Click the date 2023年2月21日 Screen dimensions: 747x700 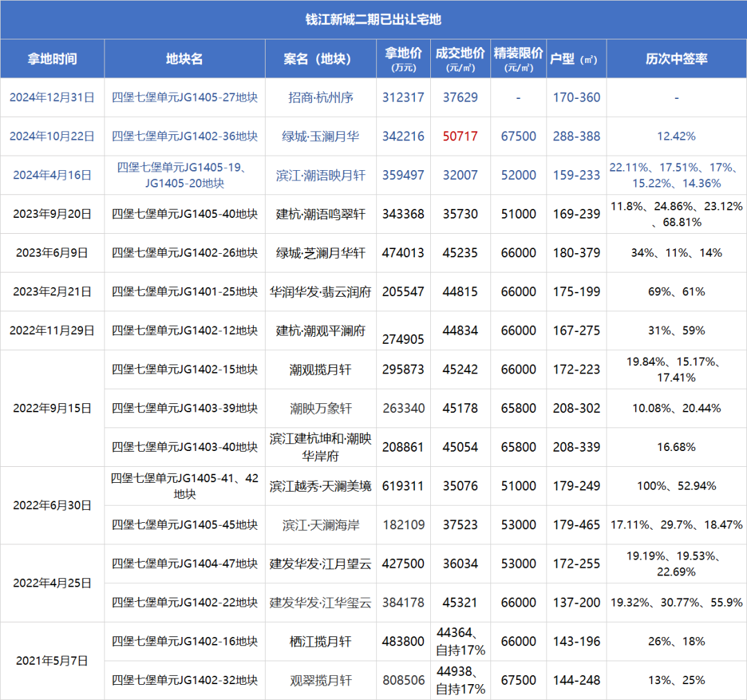pos(52,292)
